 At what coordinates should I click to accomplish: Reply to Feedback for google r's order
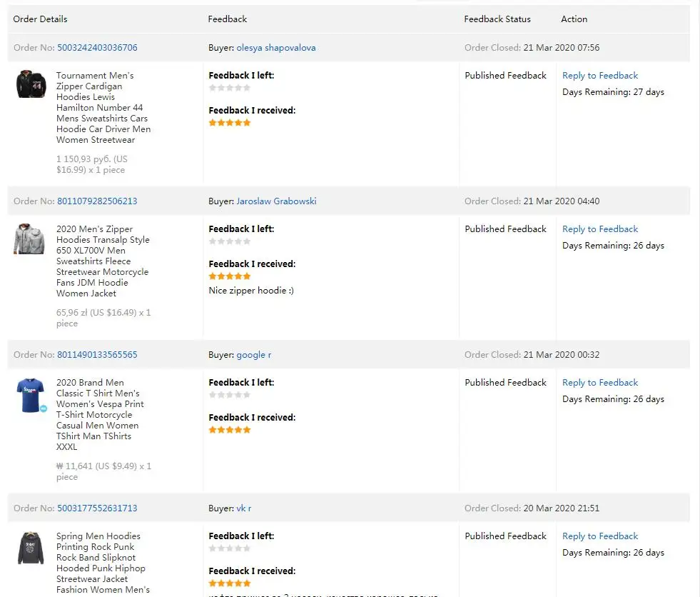pyautogui.click(x=600, y=383)
